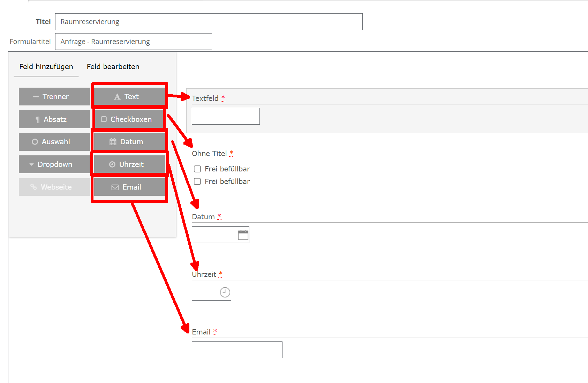Add an Email field
The width and height of the screenshot is (588, 383).
point(129,187)
